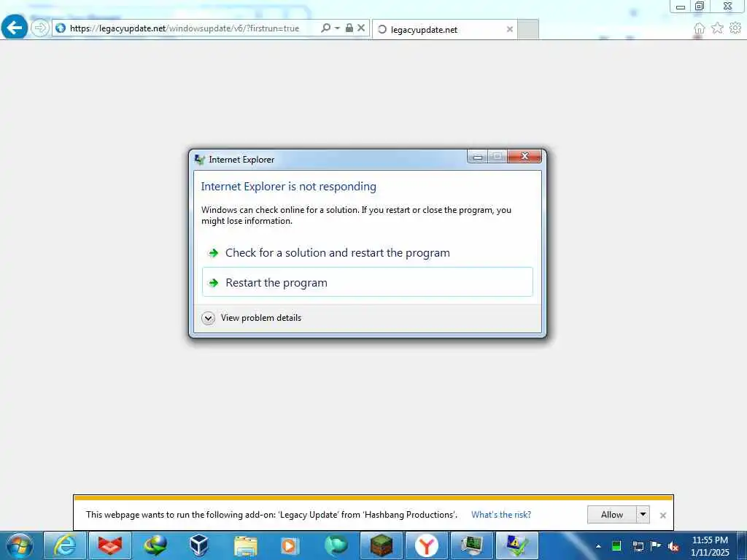Open the Allow button dropdown arrow
Viewport: 747px width, 560px height.
[x=643, y=514]
